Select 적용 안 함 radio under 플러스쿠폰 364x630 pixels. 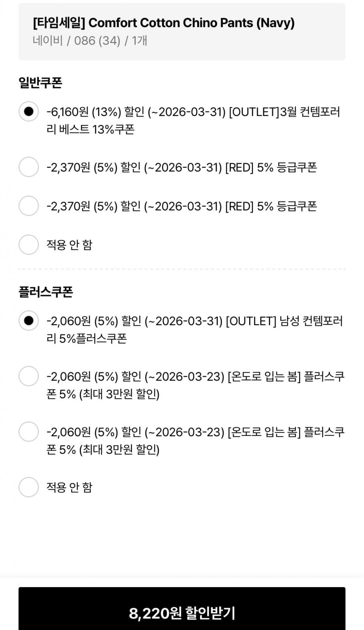(29, 487)
